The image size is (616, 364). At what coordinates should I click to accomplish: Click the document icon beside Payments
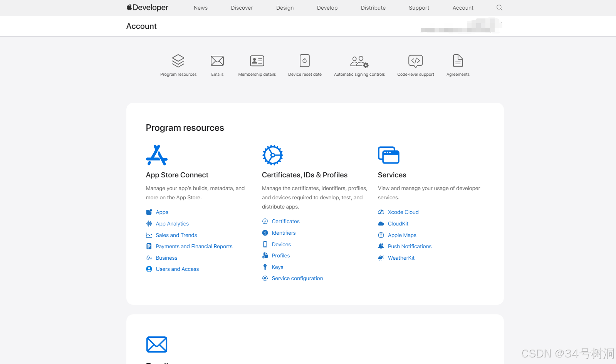149,246
